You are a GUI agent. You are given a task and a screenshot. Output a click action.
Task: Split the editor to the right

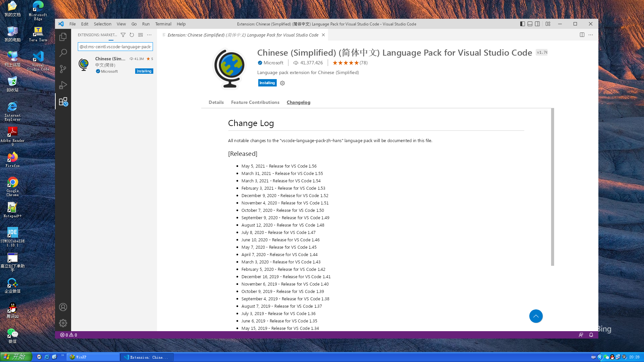coord(582,35)
